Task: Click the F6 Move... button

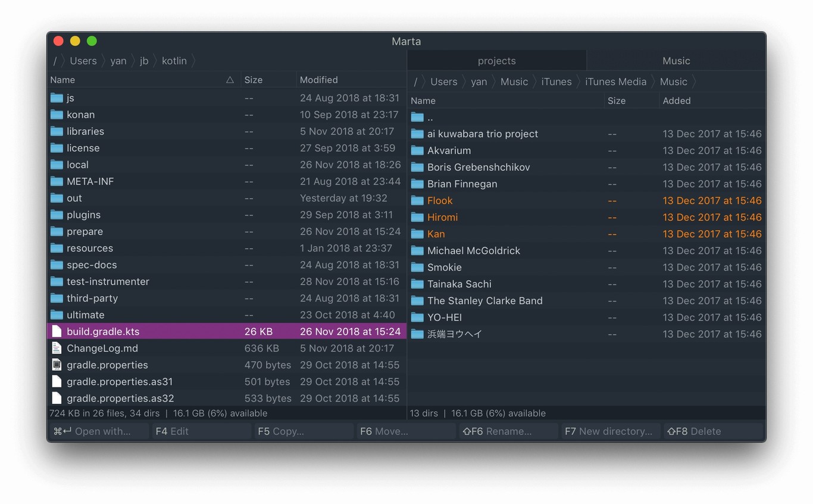Action: (x=406, y=431)
